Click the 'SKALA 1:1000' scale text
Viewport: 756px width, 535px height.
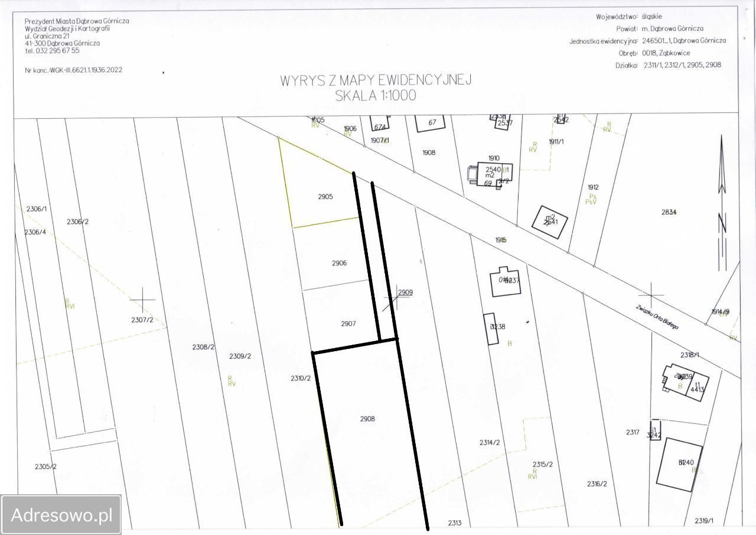click(376, 96)
